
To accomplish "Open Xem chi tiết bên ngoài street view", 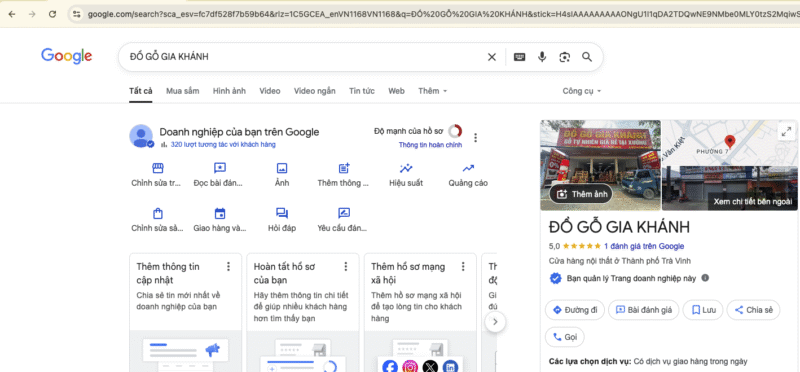I will point(730,188).
